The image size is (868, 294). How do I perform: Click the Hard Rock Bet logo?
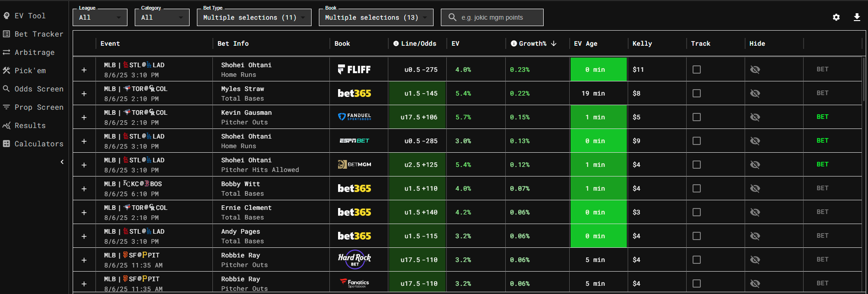pos(354,259)
